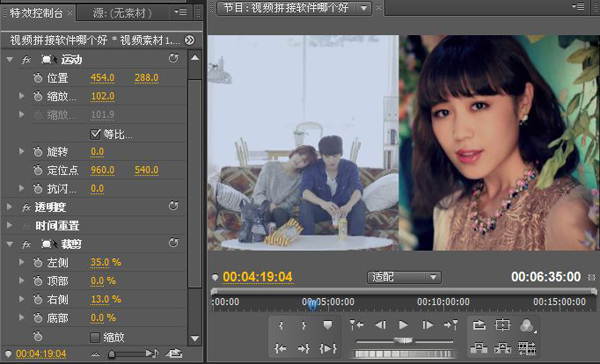600x364 pixels.
Task: Step forward one frame
Action: (427, 325)
